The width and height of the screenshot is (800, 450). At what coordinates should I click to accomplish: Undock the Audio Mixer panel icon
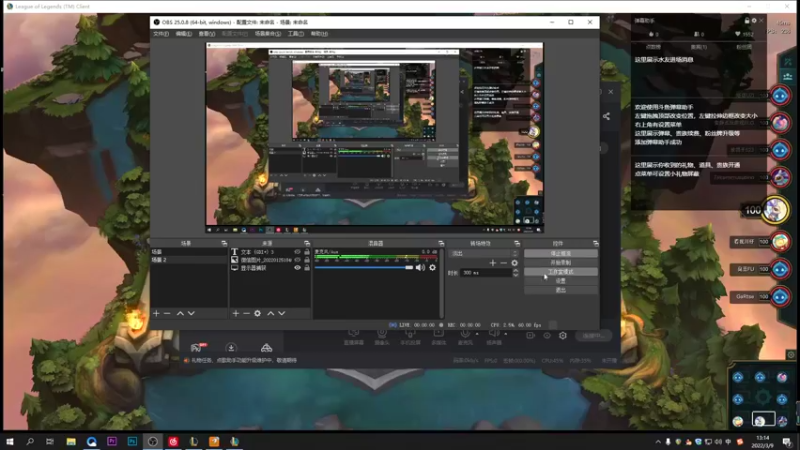click(441, 243)
